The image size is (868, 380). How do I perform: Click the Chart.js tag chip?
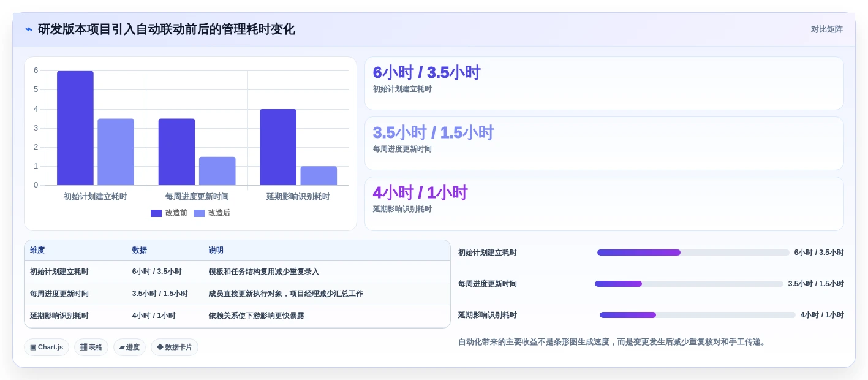[x=47, y=347]
